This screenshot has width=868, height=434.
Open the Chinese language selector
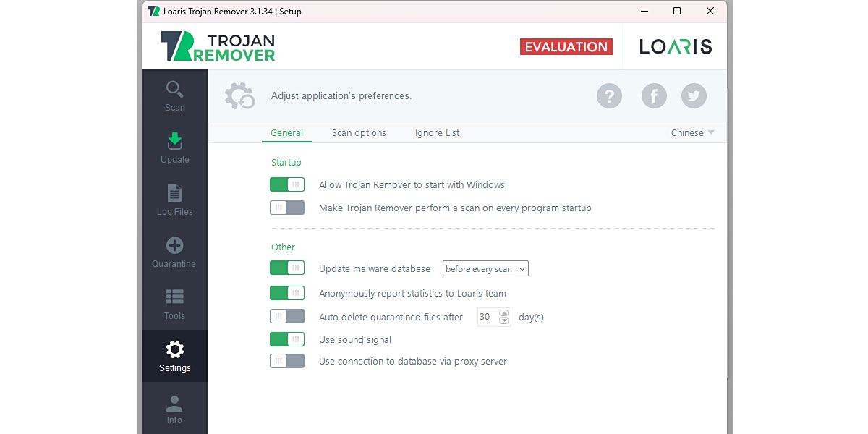(x=692, y=132)
